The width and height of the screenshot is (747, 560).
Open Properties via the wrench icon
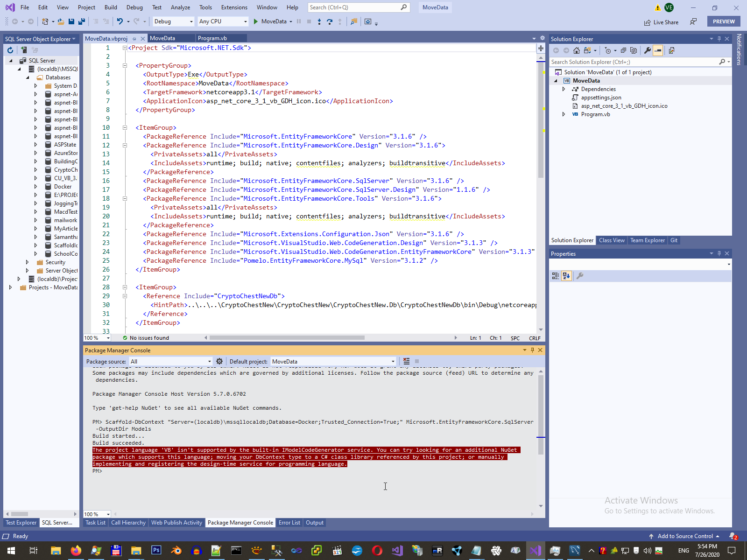(647, 50)
